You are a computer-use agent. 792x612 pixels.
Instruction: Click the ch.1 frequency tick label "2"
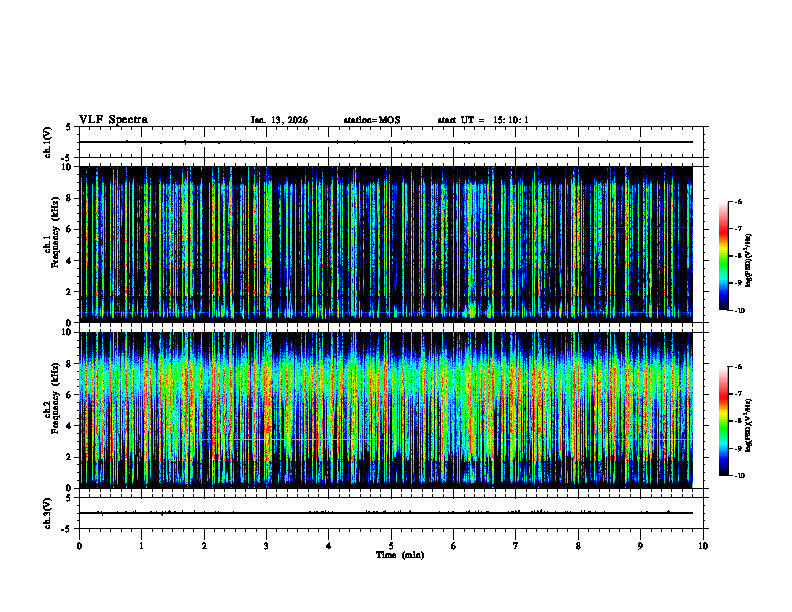point(69,292)
